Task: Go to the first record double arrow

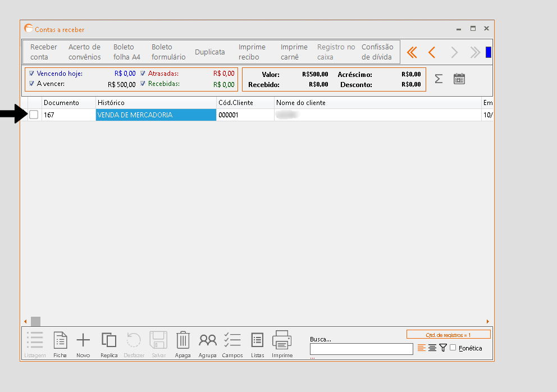Action: coord(412,52)
